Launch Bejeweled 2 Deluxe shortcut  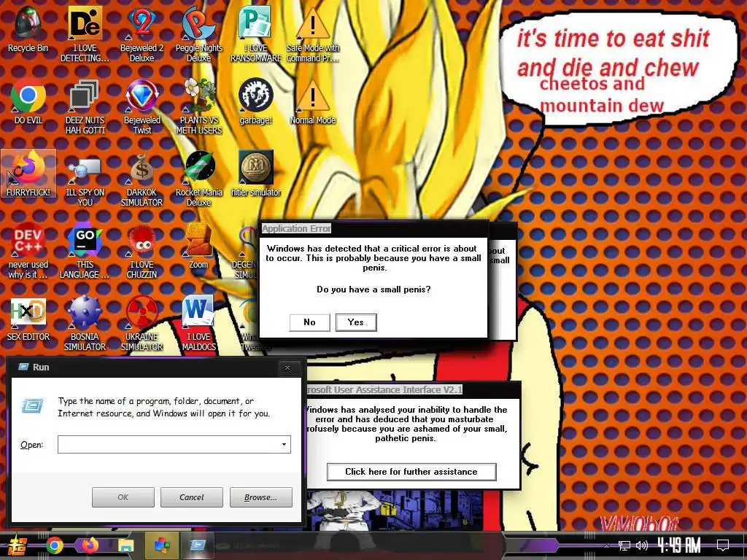pos(142,34)
